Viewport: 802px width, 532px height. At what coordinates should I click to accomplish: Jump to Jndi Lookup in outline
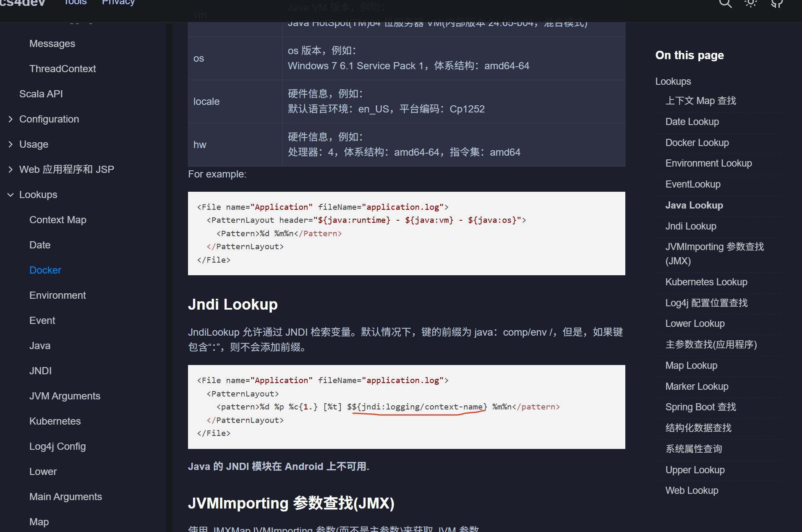[691, 226]
